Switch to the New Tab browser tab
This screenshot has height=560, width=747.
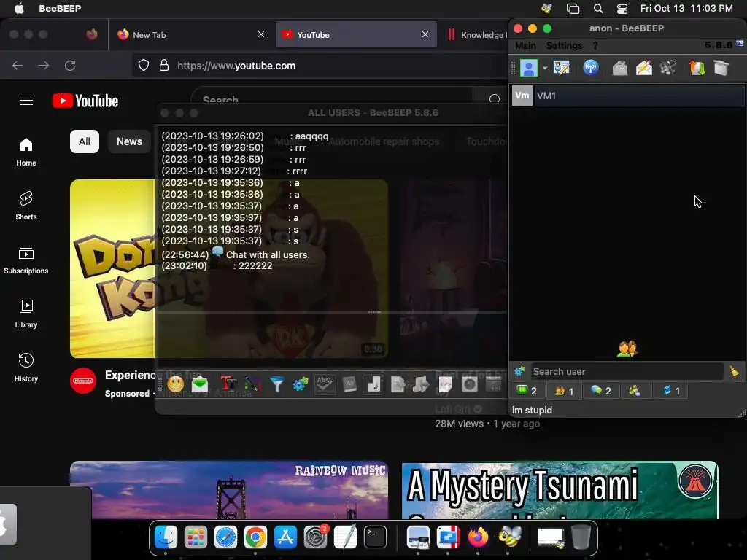(x=192, y=35)
